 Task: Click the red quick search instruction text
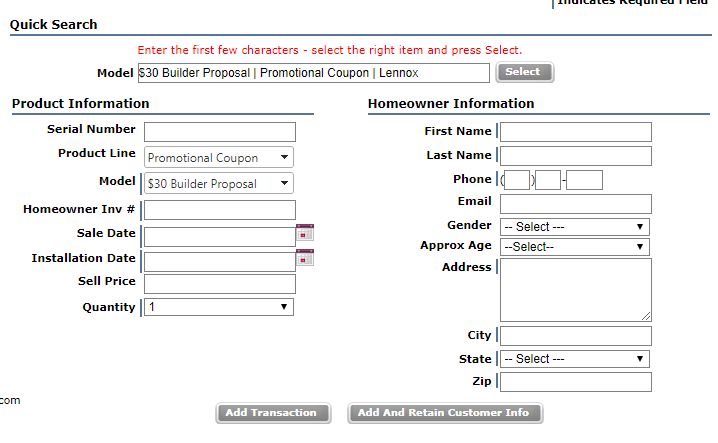point(330,50)
